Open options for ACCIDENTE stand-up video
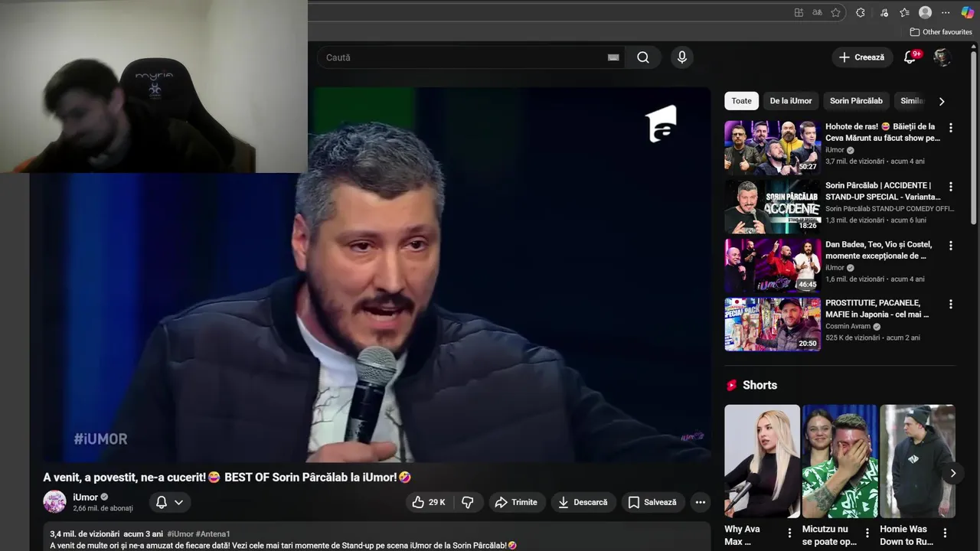The width and height of the screenshot is (980, 551). click(x=951, y=187)
